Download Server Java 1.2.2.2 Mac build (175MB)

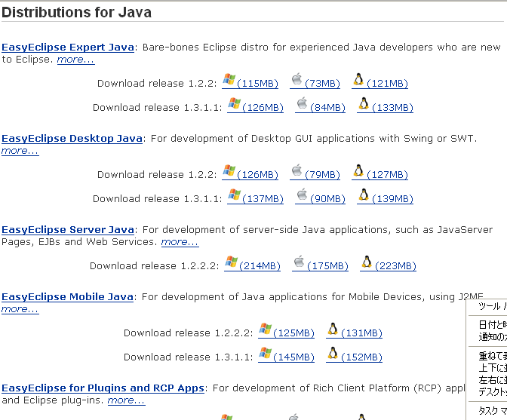[320, 264]
